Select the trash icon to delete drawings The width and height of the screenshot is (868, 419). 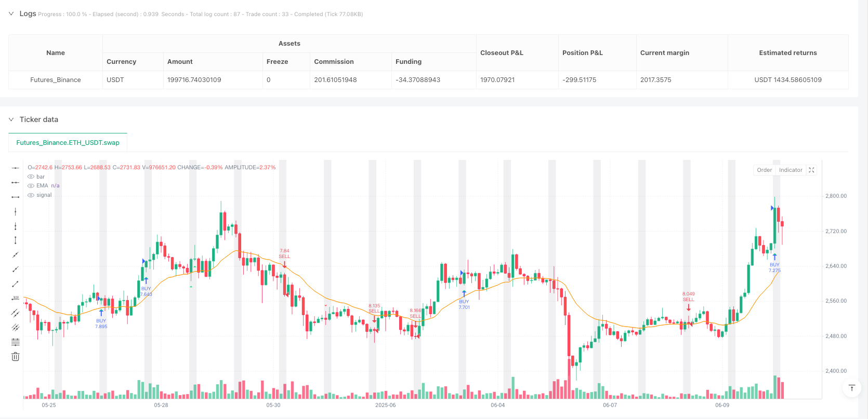(16, 357)
